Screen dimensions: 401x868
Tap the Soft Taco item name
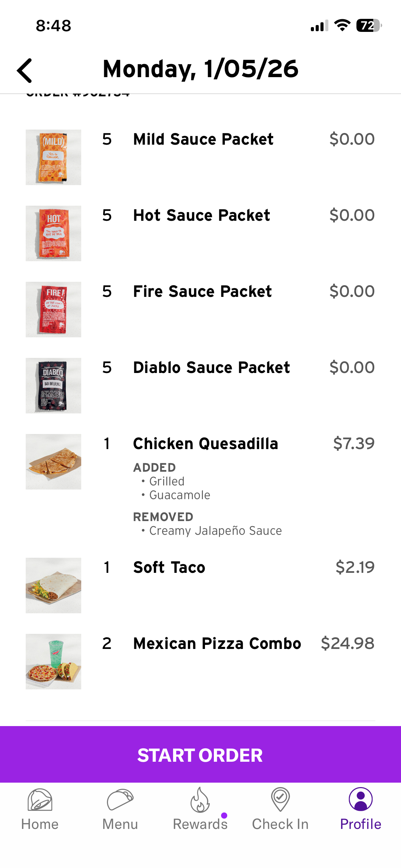169,567
